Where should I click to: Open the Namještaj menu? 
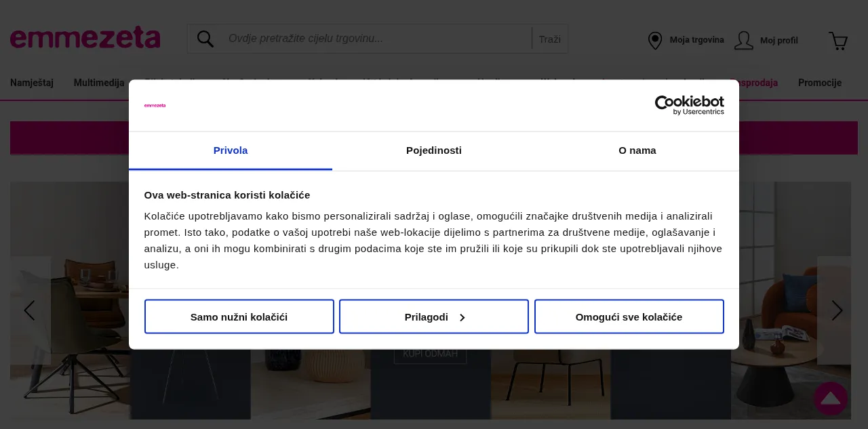click(32, 83)
